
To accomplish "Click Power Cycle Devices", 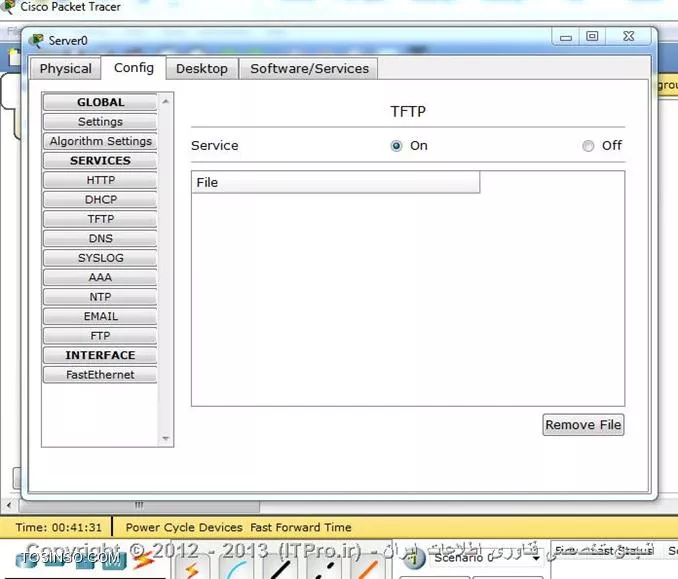I will (184, 528).
